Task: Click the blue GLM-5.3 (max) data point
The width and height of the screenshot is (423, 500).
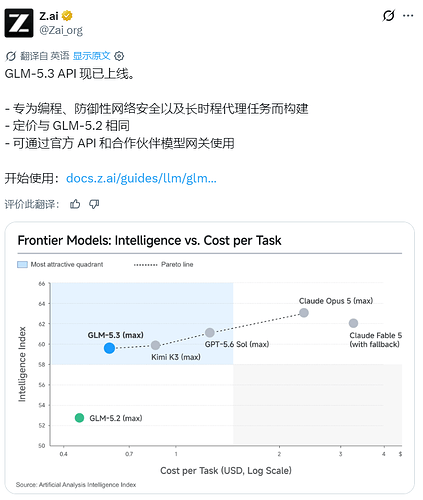Action: pos(109,348)
